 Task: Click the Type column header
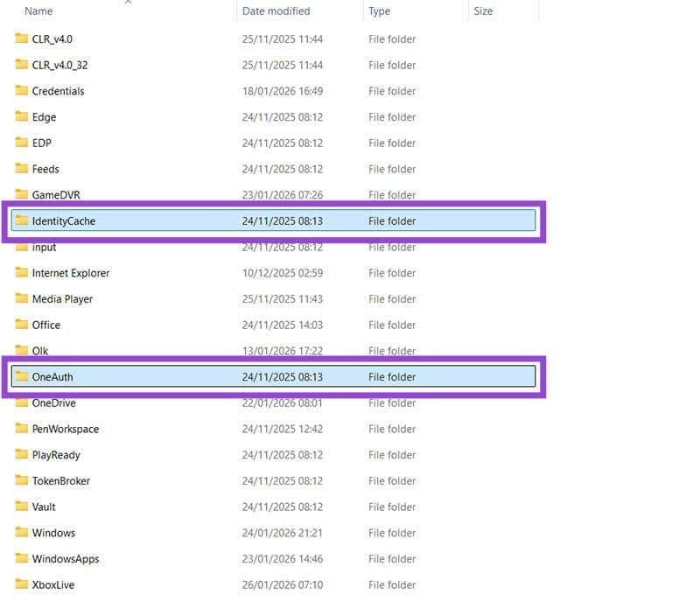380,11
